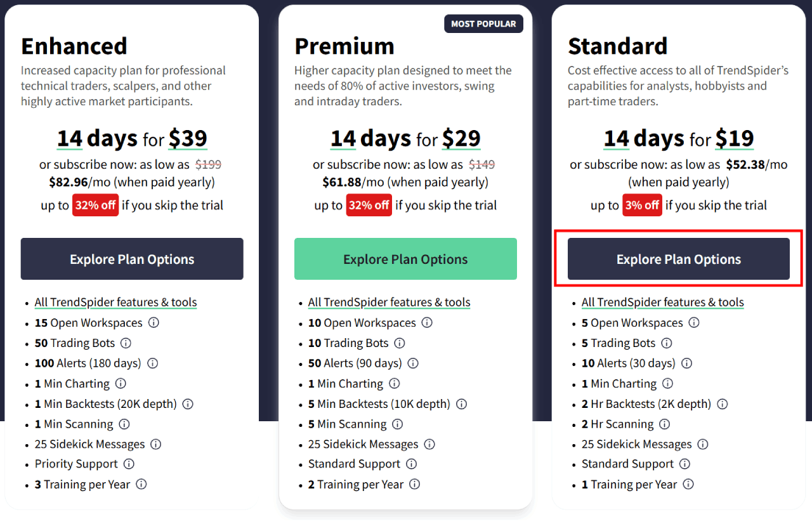Click the green Explore Plan Options button for Premium
The image size is (812, 524).
coord(405,259)
